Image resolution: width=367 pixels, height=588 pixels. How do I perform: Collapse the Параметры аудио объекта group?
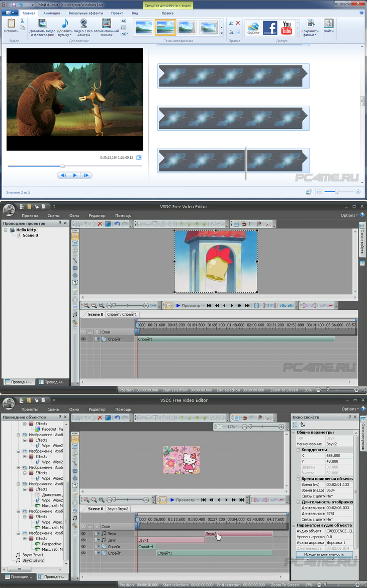click(x=294, y=525)
